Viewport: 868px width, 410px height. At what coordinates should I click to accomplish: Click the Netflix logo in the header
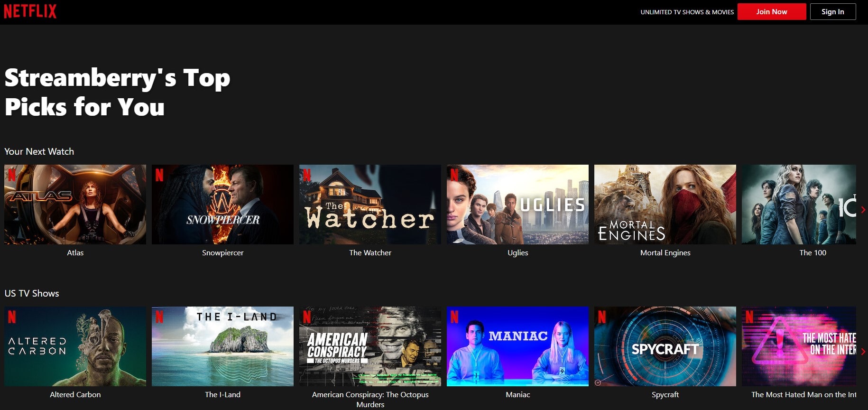(30, 11)
